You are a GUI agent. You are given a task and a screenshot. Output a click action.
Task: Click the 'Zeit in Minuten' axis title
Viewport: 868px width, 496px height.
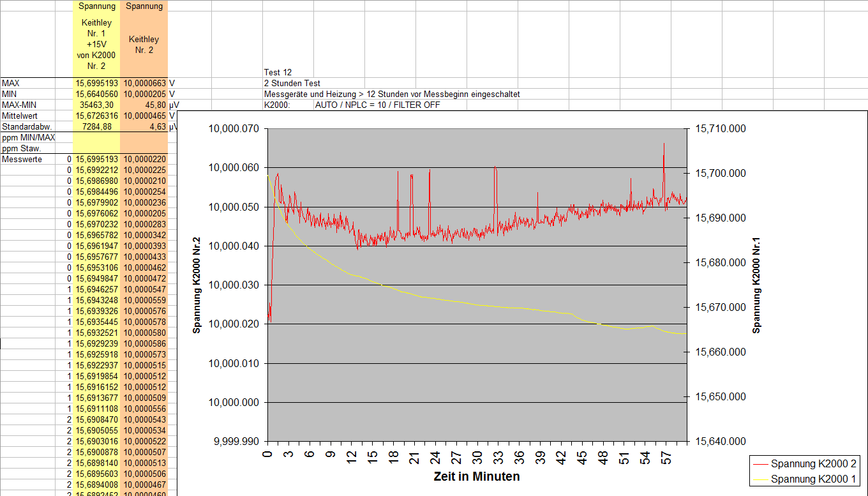pyautogui.click(x=476, y=476)
